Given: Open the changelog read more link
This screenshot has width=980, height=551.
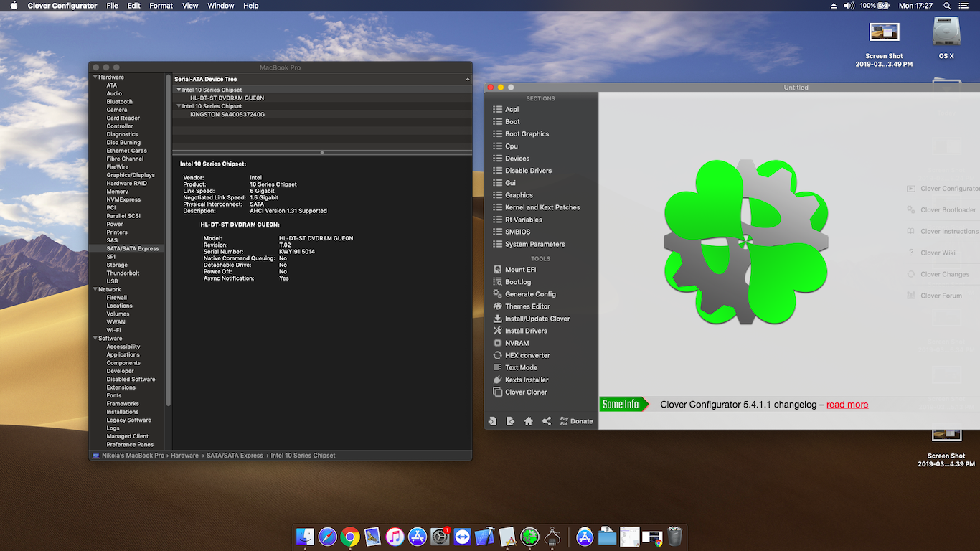Looking at the screenshot, I should [x=847, y=405].
